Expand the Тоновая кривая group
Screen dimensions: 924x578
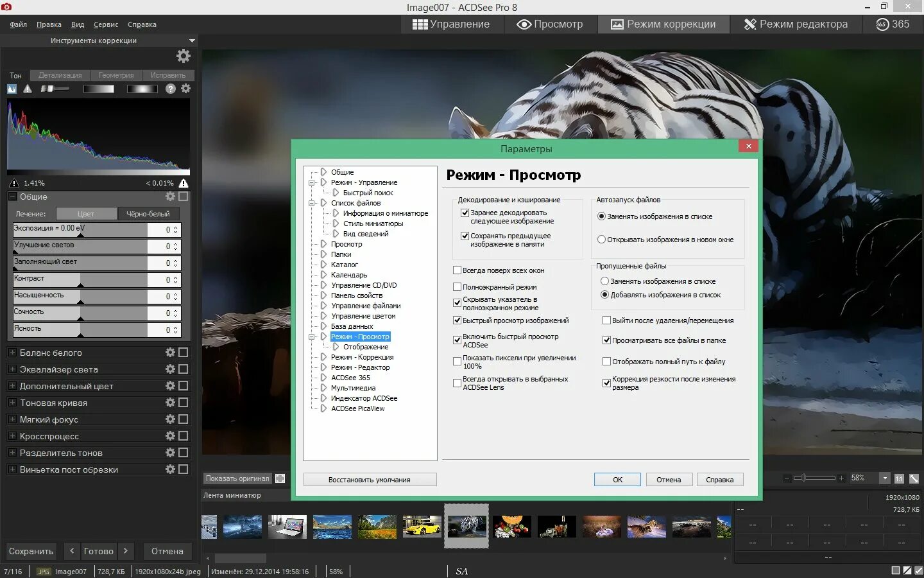coord(12,402)
